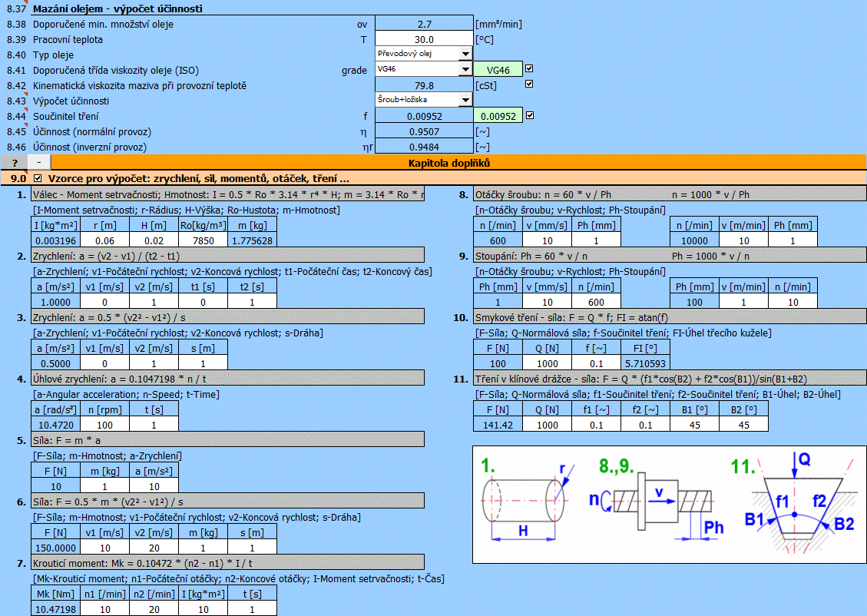Image resolution: width=867 pixels, height=616 pixels.
Task: Select the B1 angle cell in section 11
Action: tap(696, 425)
